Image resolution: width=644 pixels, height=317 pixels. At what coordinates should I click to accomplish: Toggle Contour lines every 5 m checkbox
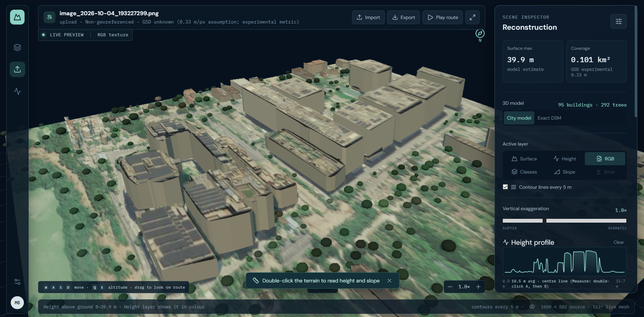pyautogui.click(x=505, y=187)
